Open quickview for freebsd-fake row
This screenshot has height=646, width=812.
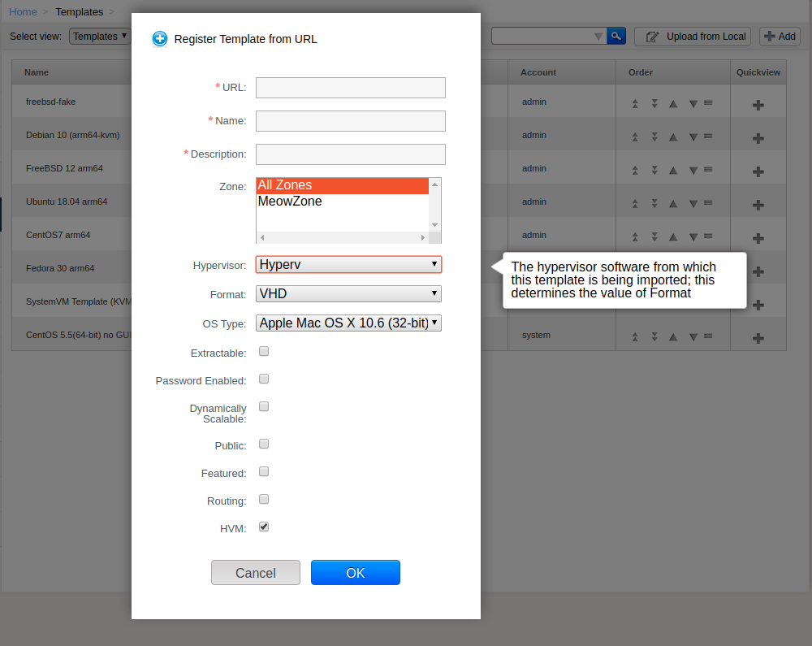[758, 105]
